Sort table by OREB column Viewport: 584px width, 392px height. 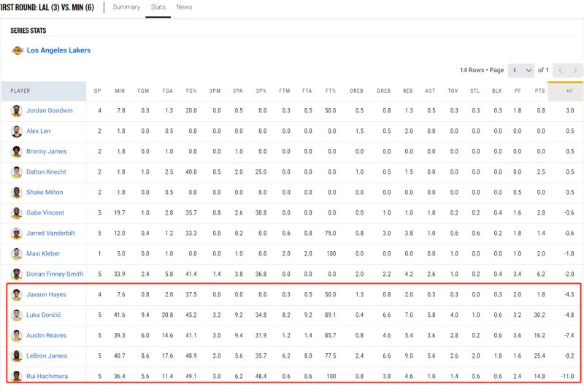point(356,91)
